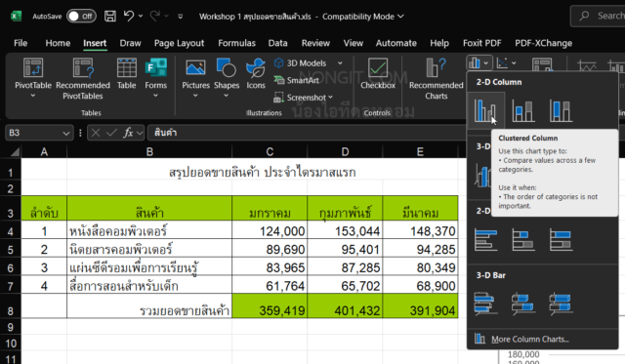625x364 pixels.
Task: Click More Column Charts link
Action: [x=529, y=340]
